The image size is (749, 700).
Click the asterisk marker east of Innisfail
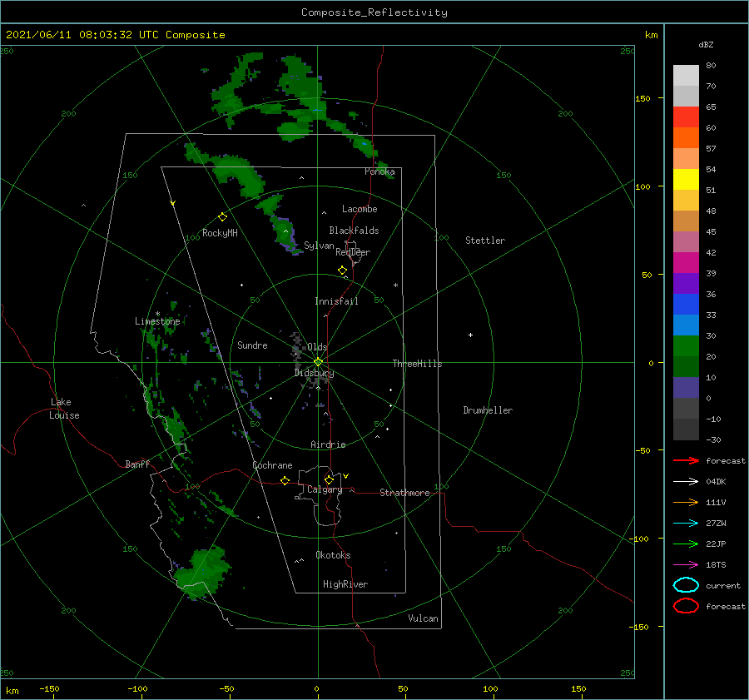[395, 285]
